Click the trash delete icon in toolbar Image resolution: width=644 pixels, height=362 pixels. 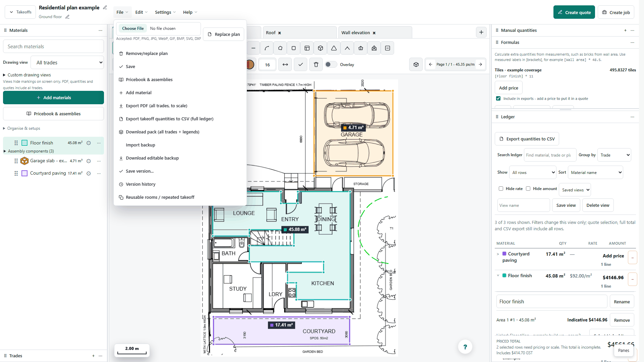[x=316, y=65]
